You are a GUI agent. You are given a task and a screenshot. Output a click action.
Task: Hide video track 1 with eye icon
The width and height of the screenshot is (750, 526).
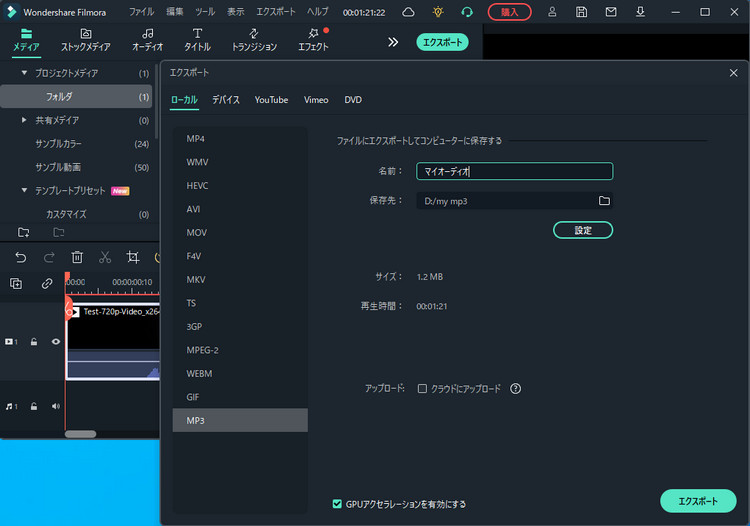pos(56,341)
